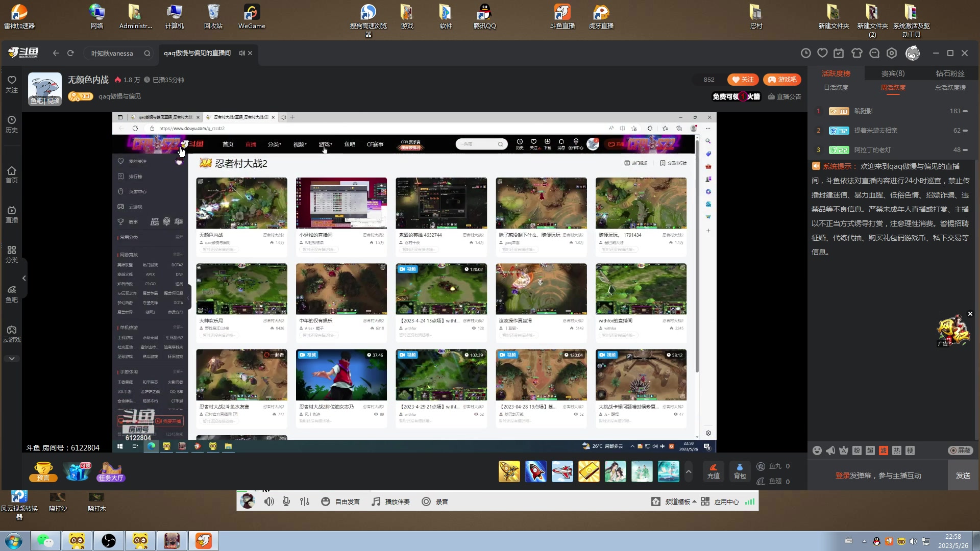Switch to 活跃度榜 tab
Image resolution: width=980 pixels, height=551 pixels.
(x=836, y=73)
